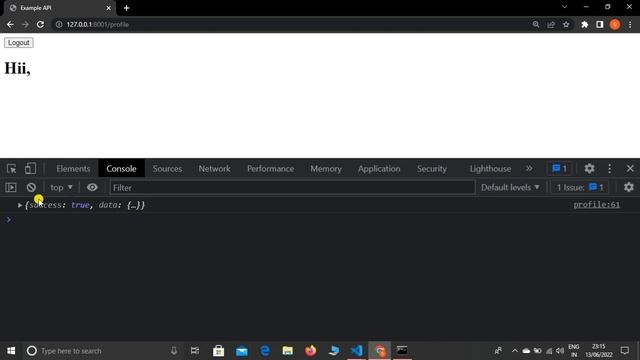Switch the ENG input language
The height and width of the screenshot is (360, 640).
point(574,351)
